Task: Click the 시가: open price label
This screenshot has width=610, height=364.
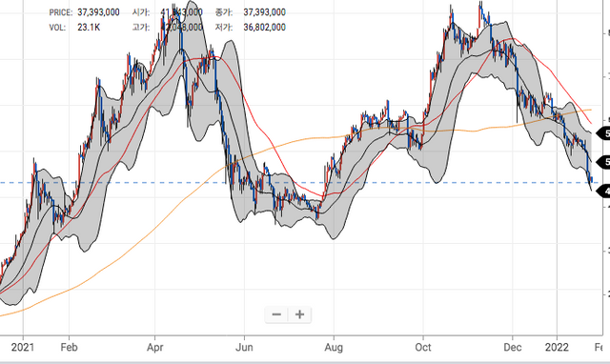Action: click(141, 12)
